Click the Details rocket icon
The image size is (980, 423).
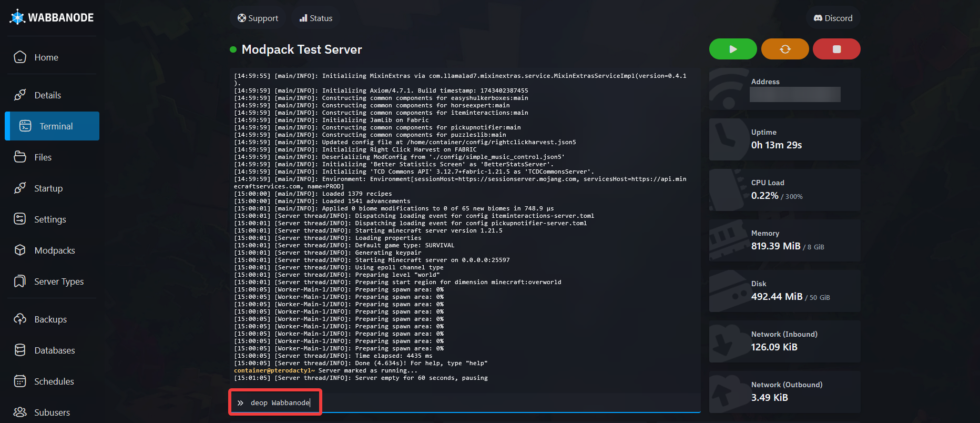[20, 95]
